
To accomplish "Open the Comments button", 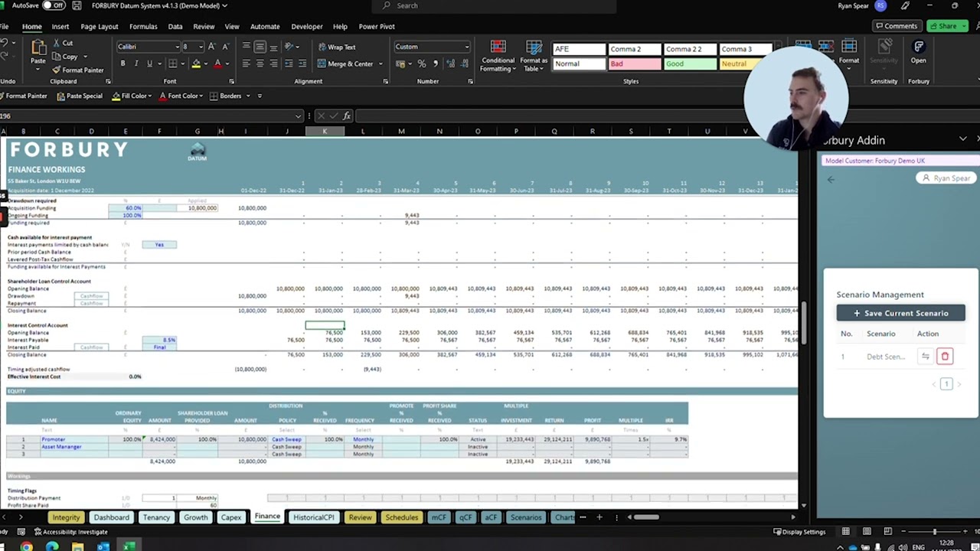I will pos(897,26).
